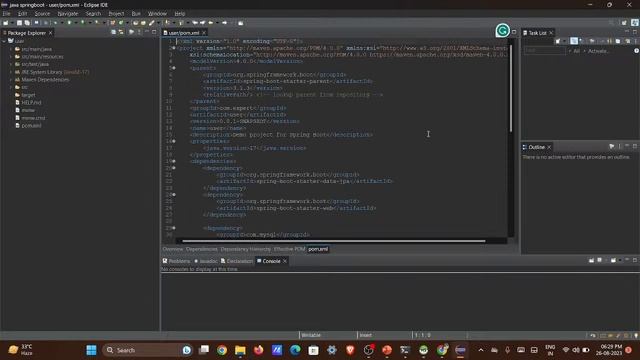The height and width of the screenshot is (360, 640).
Task: Collapse the user project in Package Explorer
Action: [x=4, y=41]
